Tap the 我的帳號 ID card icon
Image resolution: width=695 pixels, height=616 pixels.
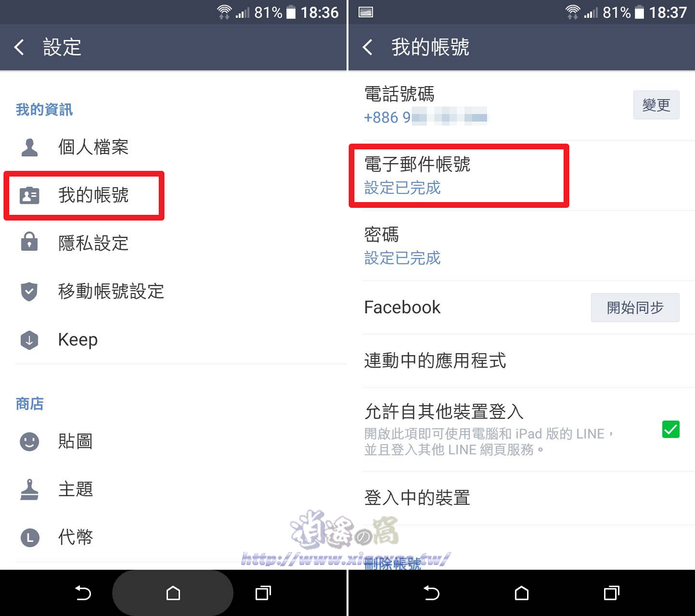29,196
